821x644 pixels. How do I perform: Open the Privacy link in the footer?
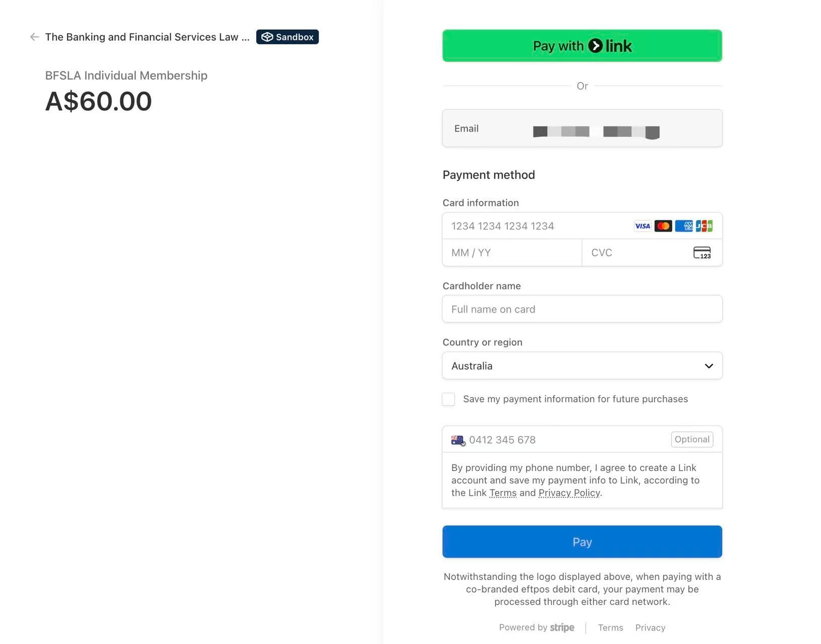coord(650,627)
